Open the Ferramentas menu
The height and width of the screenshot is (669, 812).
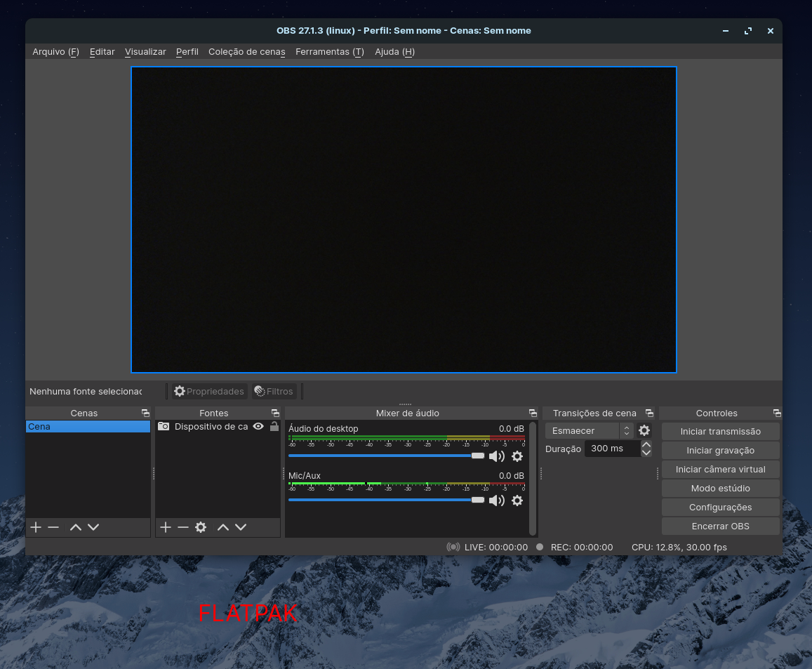pyautogui.click(x=330, y=52)
